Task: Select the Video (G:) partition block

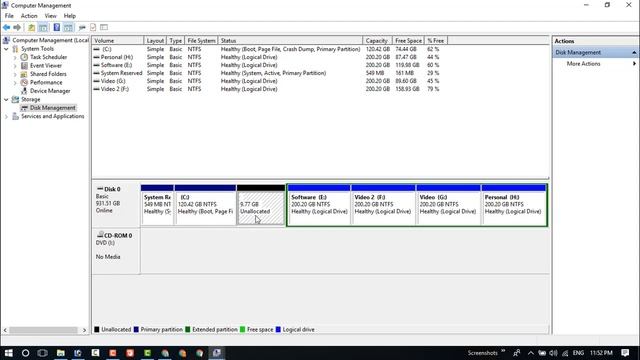Action: (448, 205)
